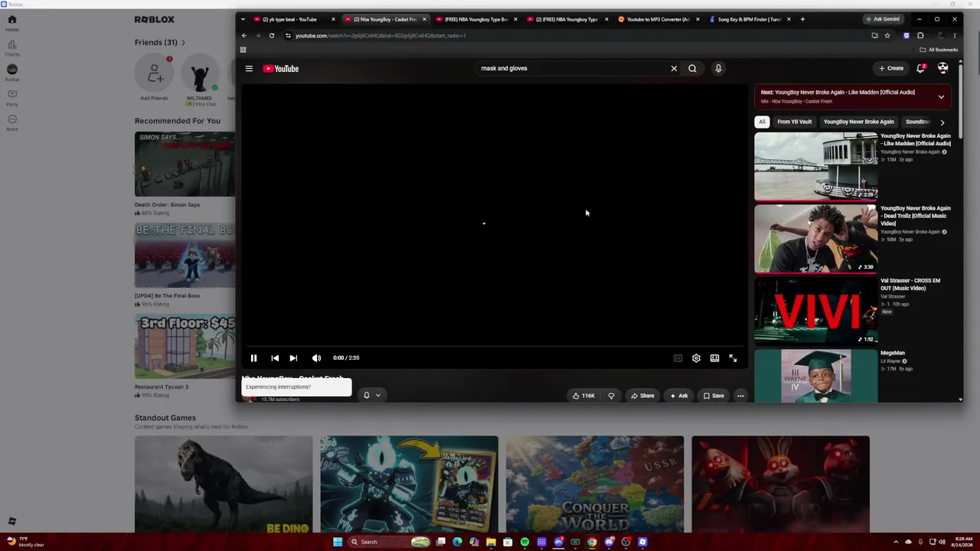The height and width of the screenshot is (551, 980).
Task: Click the 'mask and gloves' search field
Action: coord(570,68)
